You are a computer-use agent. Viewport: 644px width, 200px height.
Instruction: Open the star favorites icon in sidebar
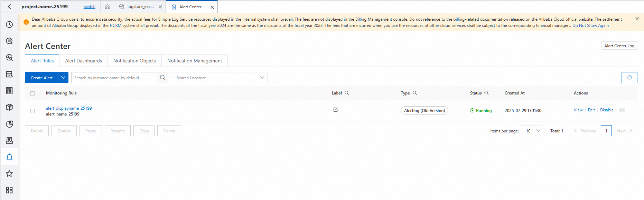(x=9, y=174)
